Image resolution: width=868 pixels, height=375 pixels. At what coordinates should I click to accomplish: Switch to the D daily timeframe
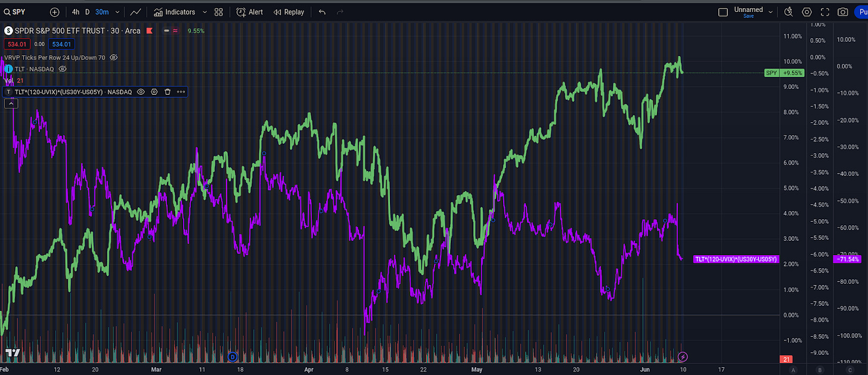88,12
